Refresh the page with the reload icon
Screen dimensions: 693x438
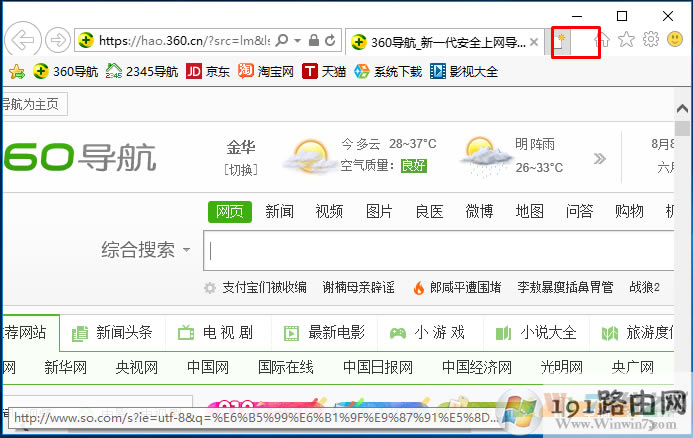331,41
